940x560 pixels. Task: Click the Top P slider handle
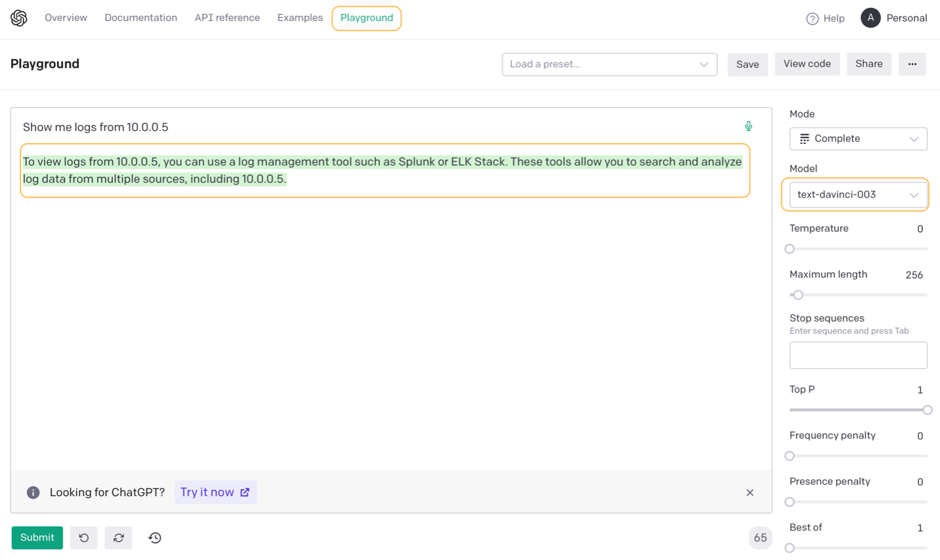pyautogui.click(x=928, y=410)
